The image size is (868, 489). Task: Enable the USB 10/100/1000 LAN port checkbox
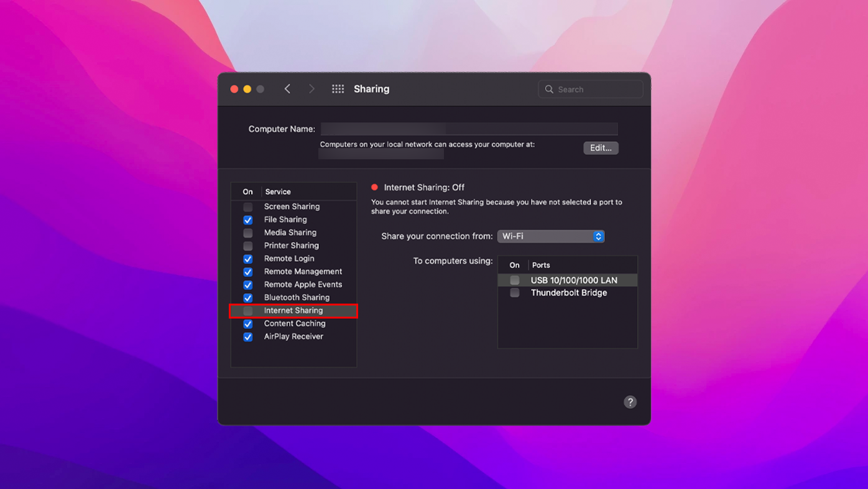coord(515,281)
